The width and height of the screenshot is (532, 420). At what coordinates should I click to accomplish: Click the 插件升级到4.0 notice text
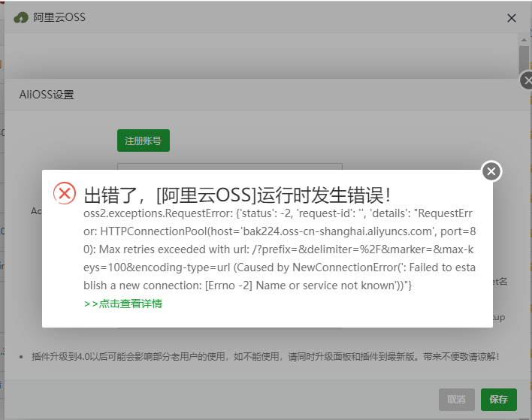click(x=265, y=357)
